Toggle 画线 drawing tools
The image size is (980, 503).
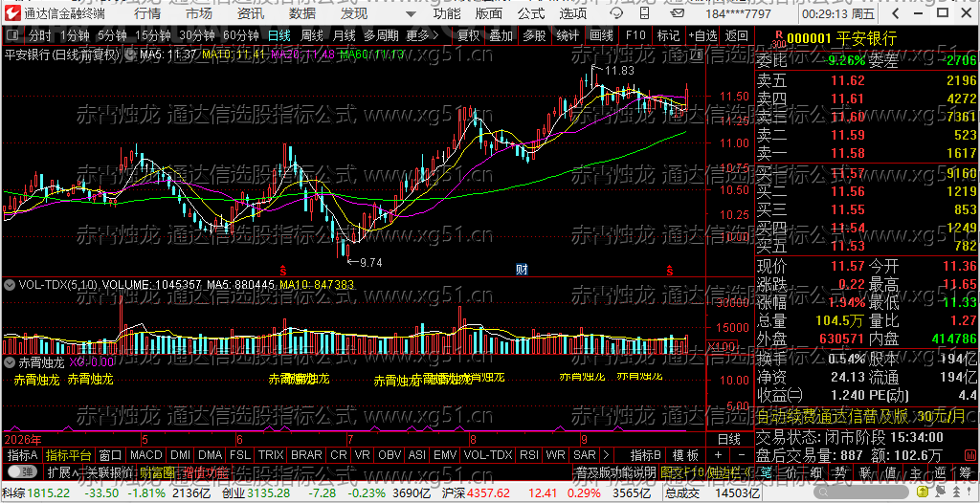pos(601,35)
